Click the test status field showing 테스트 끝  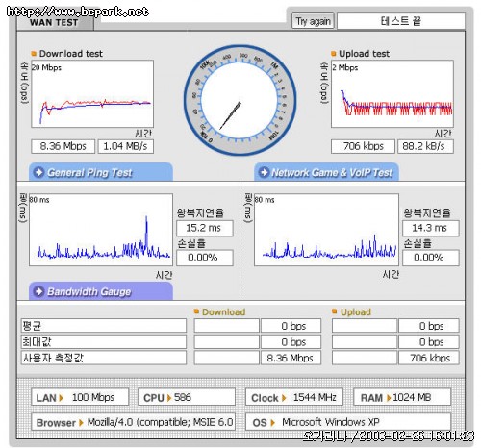[401, 21]
